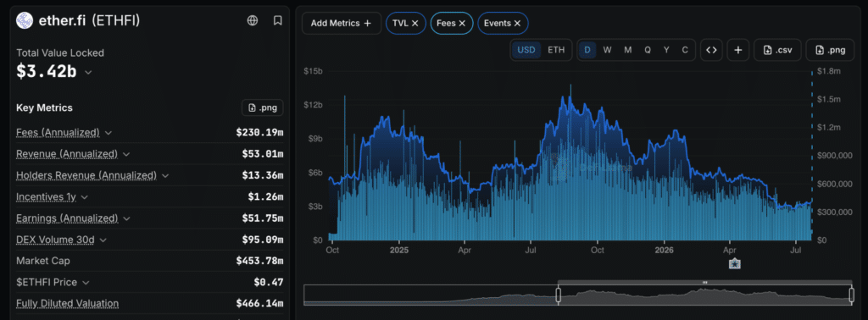Viewport: 868px width, 320px height.
Task: Remove the TVL metric chip
Action: [415, 23]
